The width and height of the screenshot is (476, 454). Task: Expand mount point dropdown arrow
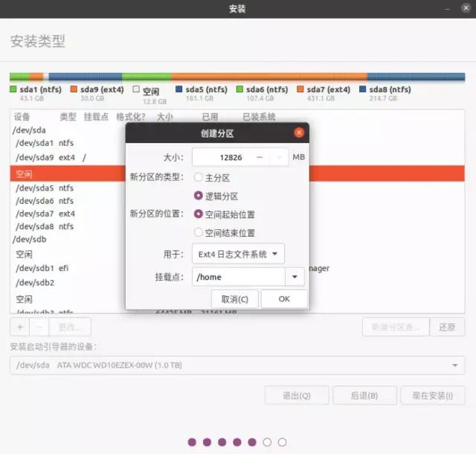[x=295, y=277]
